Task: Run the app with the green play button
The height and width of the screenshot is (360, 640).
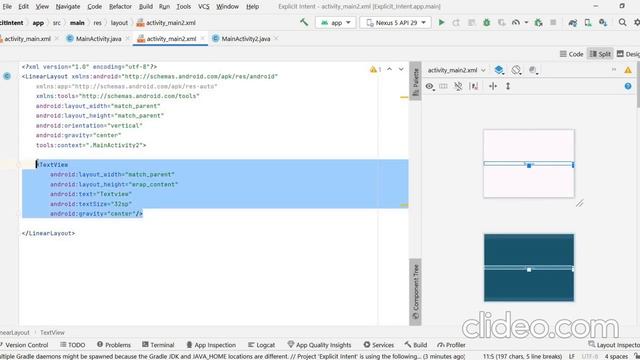Action: click(441, 22)
